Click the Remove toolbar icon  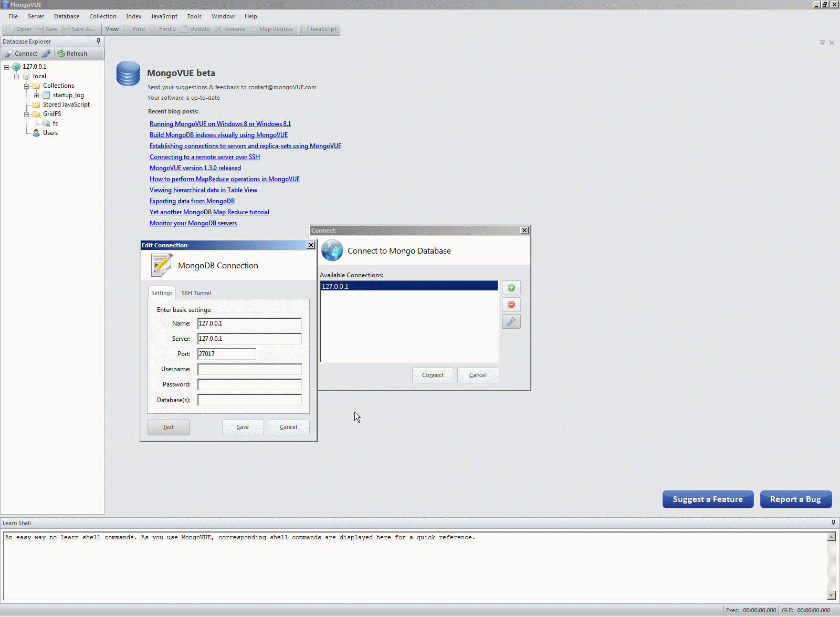pyautogui.click(x=218, y=29)
